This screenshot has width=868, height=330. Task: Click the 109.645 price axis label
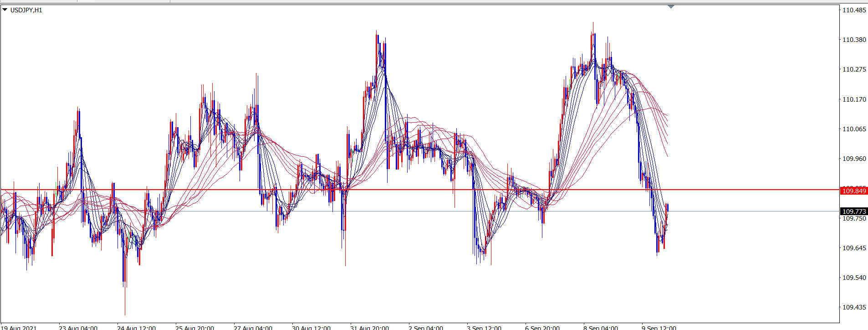(x=854, y=248)
